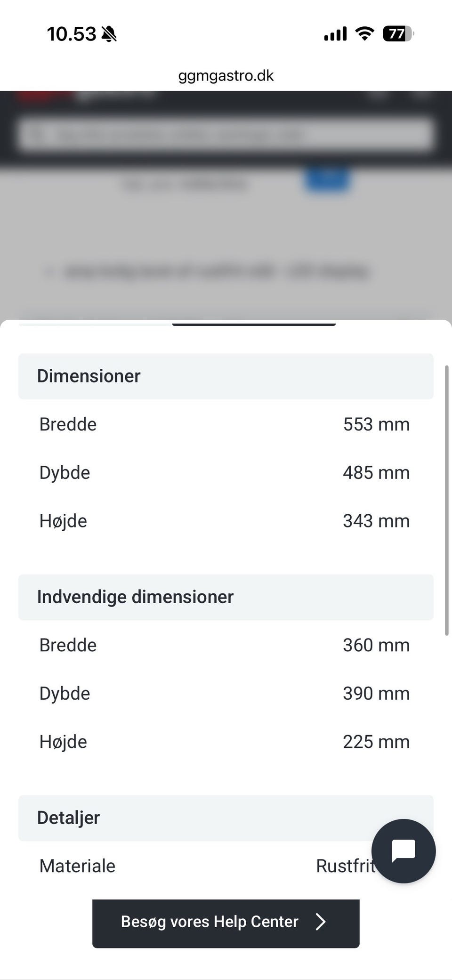Click the blurred blue button behind overlay

[328, 179]
